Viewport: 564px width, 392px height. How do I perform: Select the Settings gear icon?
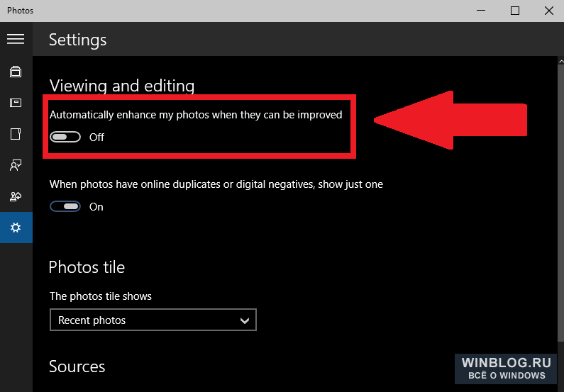tap(16, 228)
